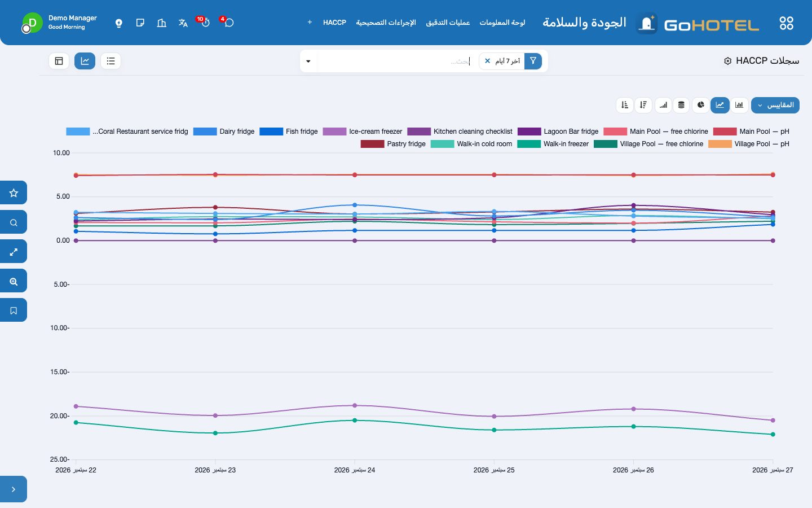Open the lightbulb tips icon
This screenshot has height=508, width=812.
pos(119,23)
